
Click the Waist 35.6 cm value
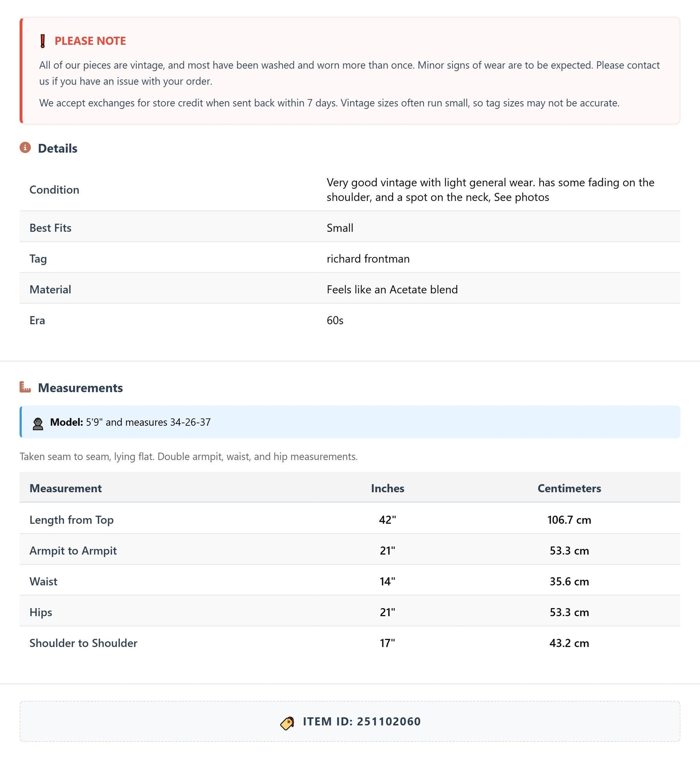tap(569, 581)
